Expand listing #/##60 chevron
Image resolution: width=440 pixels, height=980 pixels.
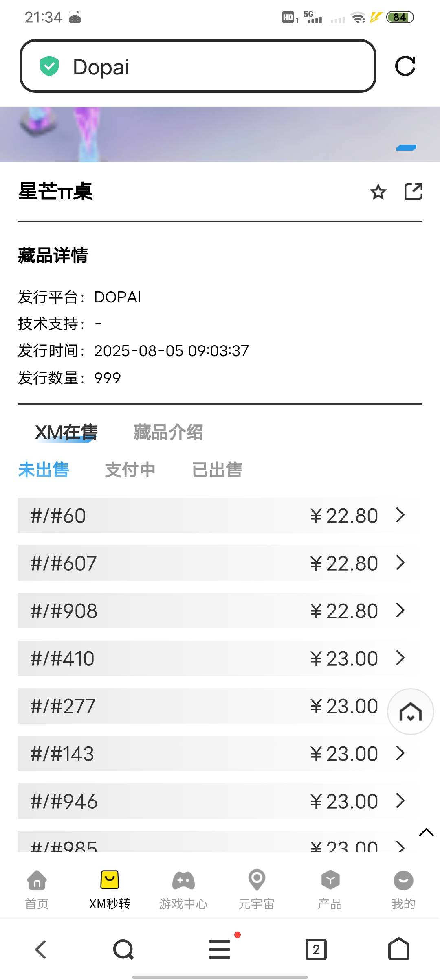tap(400, 515)
